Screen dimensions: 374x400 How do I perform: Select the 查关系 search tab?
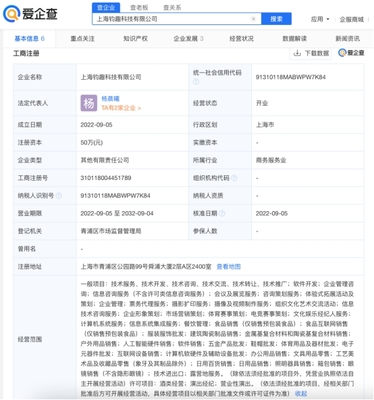pos(172,7)
